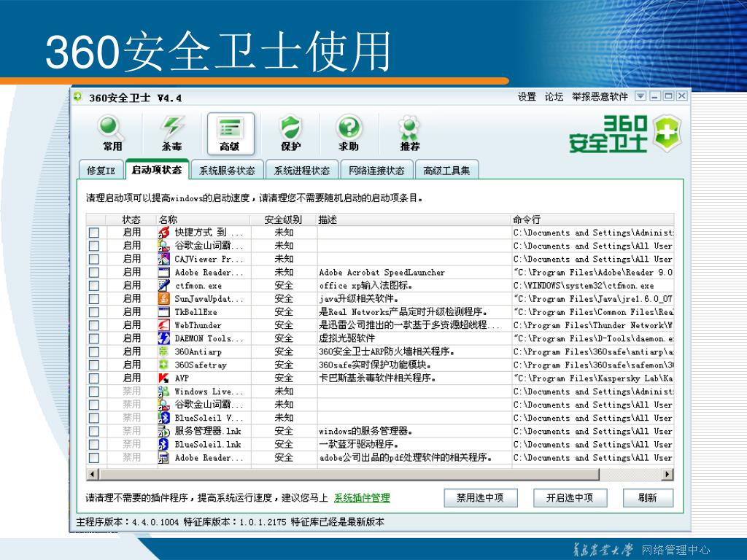Click the BlueSoleil.lnk Bluetooth icon
747x560 pixels.
163,444
